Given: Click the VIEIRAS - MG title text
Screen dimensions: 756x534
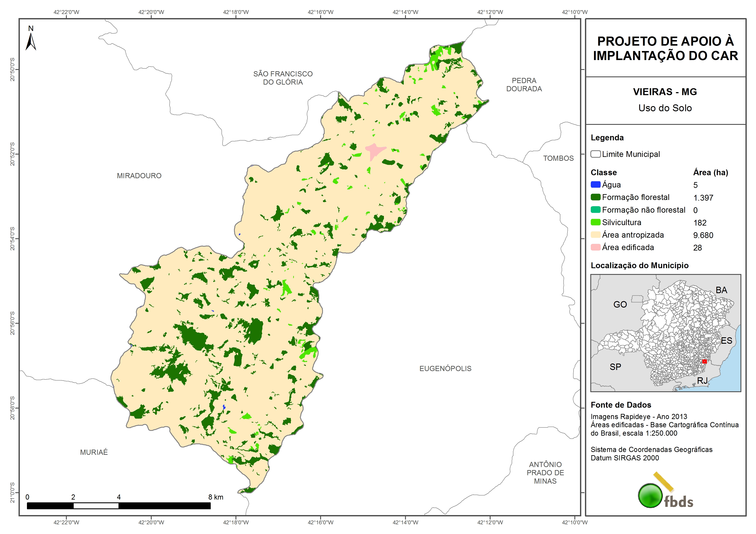Looking at the screenshot, I should [x=665, y=92].
